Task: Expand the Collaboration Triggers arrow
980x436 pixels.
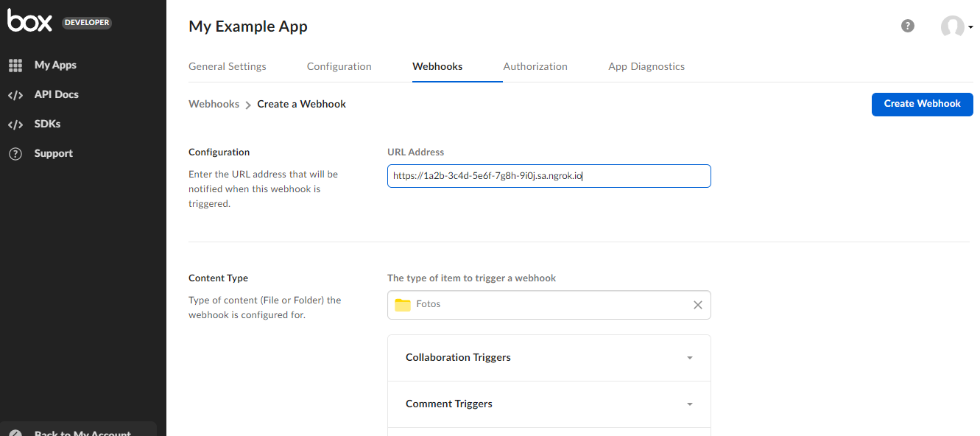Action: (690, 358)
